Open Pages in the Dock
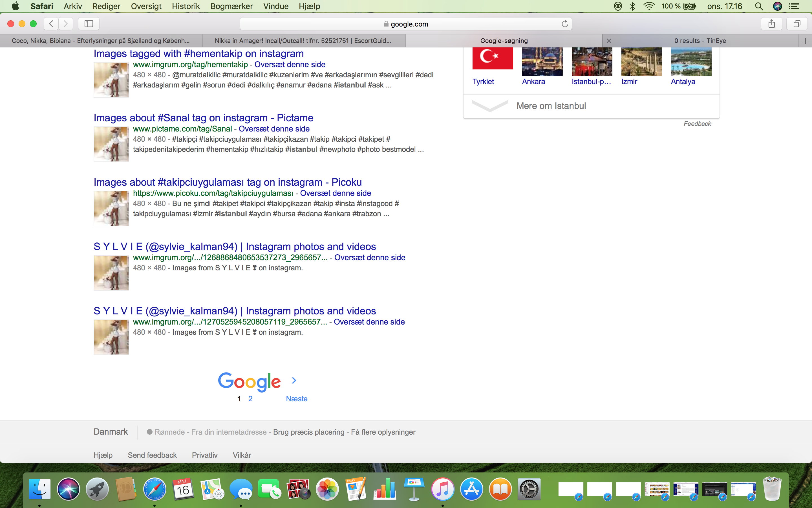Screen dimensions: 812x508 [356, 489]
